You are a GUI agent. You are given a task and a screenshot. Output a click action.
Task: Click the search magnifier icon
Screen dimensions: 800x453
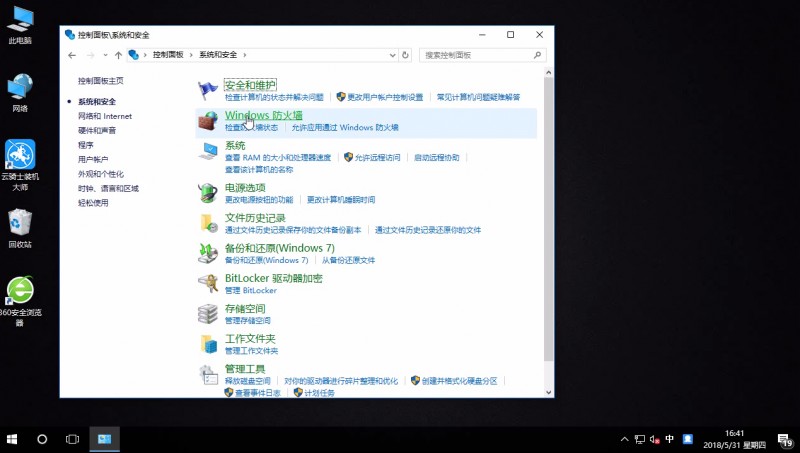coord(537,55)
